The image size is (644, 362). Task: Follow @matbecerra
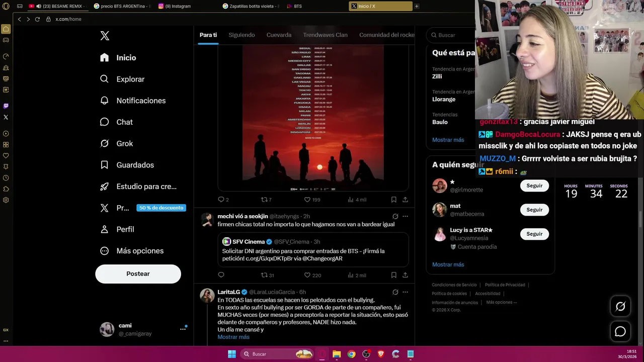pyautogui.click(x=534, y=210)
